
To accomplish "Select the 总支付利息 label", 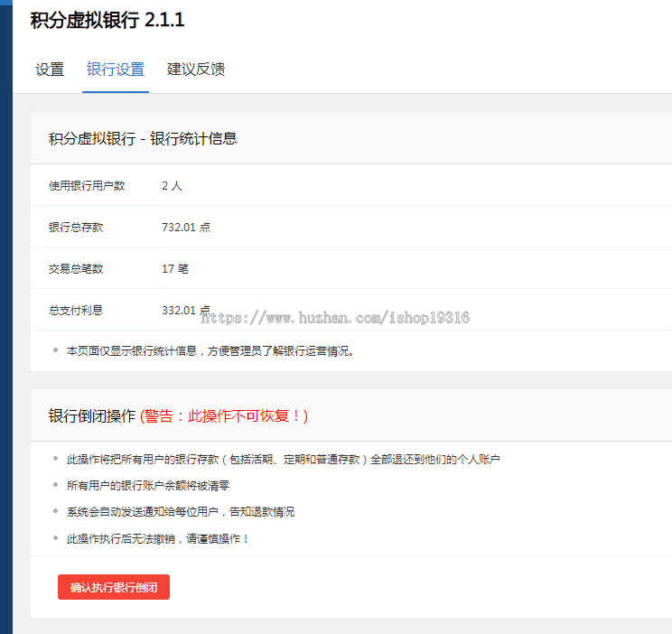I will click(76, 310).
